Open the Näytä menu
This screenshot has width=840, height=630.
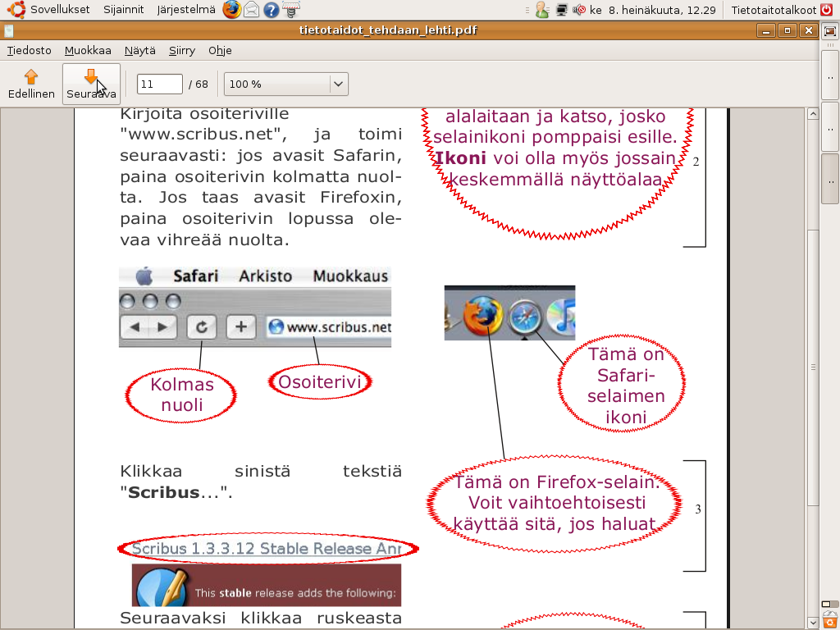(139, 50)
